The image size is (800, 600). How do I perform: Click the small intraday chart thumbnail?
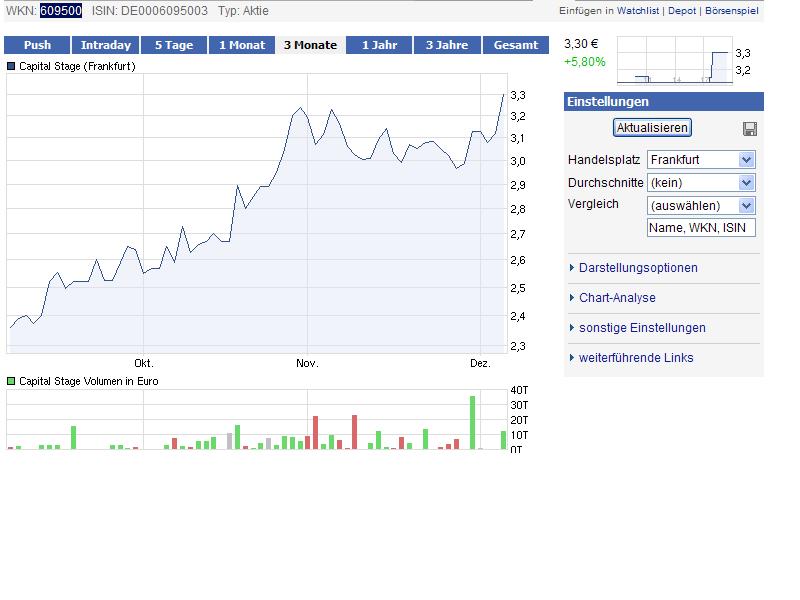673,61
